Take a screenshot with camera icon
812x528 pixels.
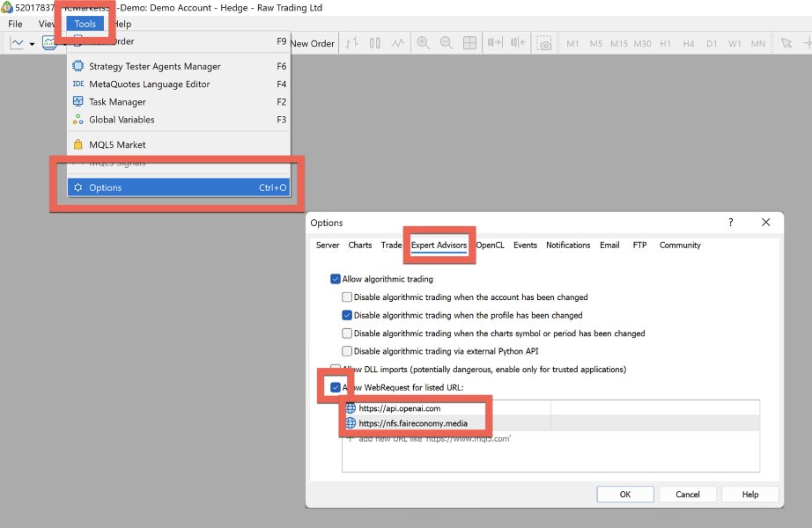point(543,43)
